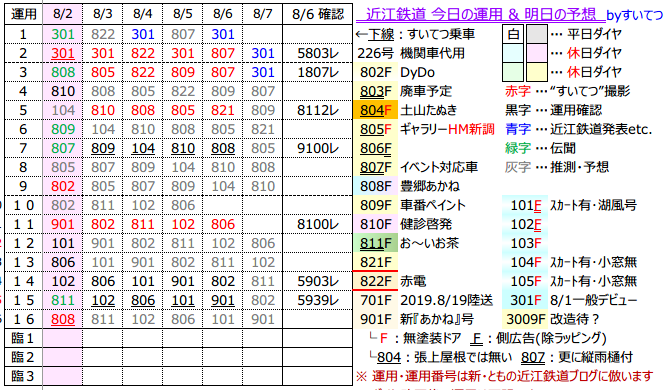Select the 803F legend cell
Screen dimensions: 672x390
coord(375,91)
